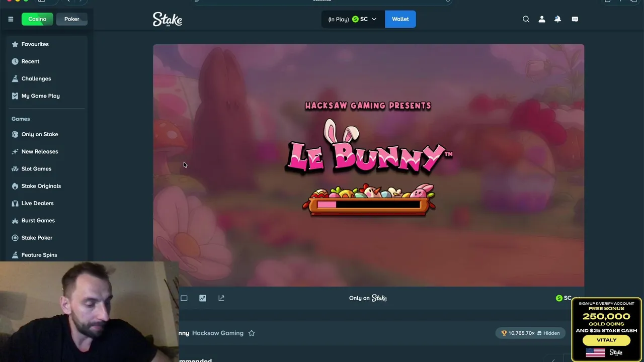Click the Le Bunny loading progress bar
Image resolution: width=644 pixels, height=362 pixels.
coord(368,205)
